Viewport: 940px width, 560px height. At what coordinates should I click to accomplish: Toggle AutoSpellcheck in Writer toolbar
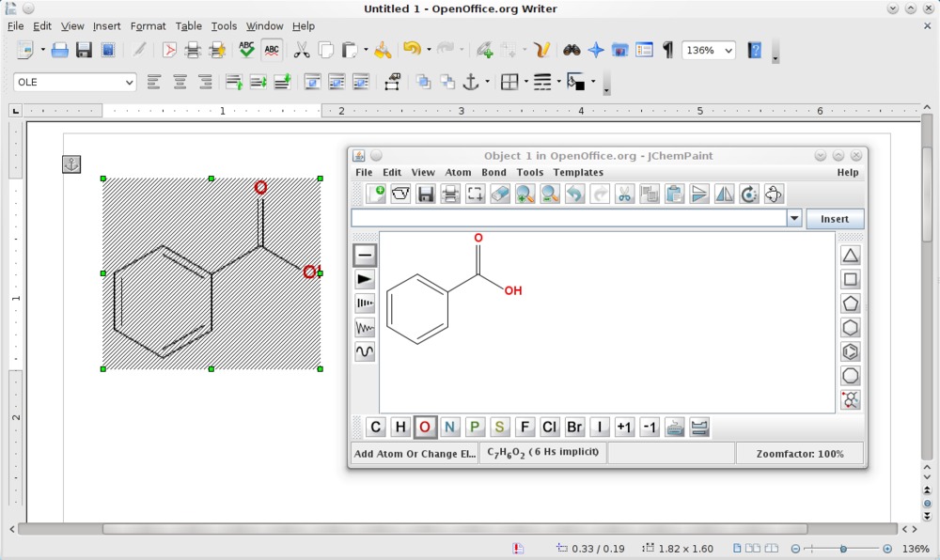click(x=272, y=50)
